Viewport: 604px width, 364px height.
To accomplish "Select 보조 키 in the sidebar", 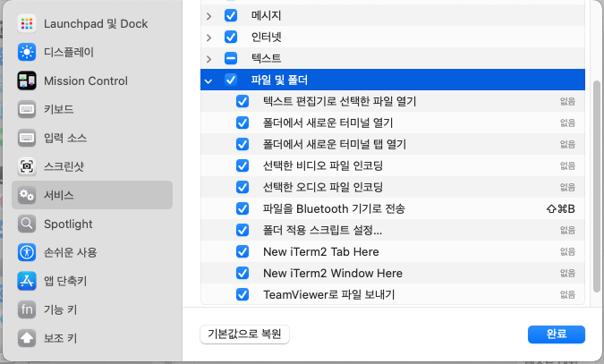I will 92,338.
